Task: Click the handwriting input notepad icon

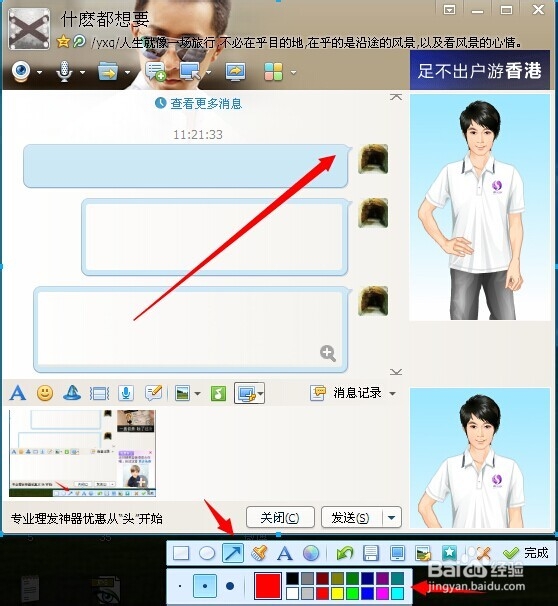Action: click(153, 393)
